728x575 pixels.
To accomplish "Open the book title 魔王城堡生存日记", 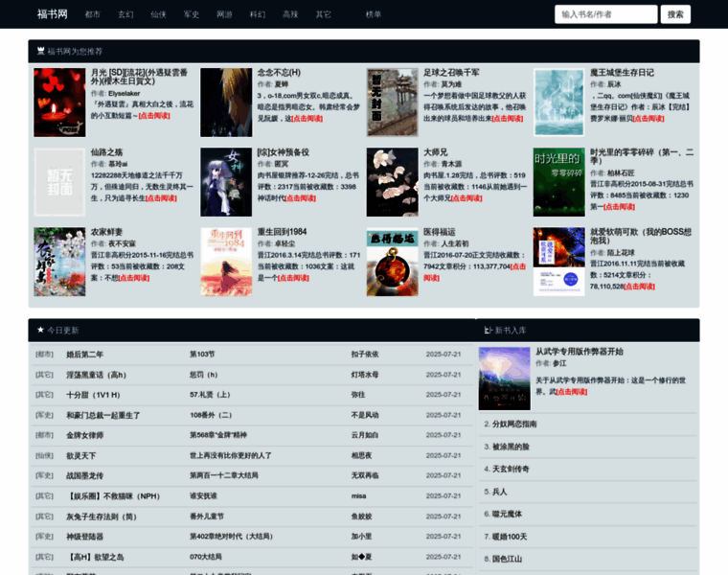I will pyautogui.click(x=622, y=73).
